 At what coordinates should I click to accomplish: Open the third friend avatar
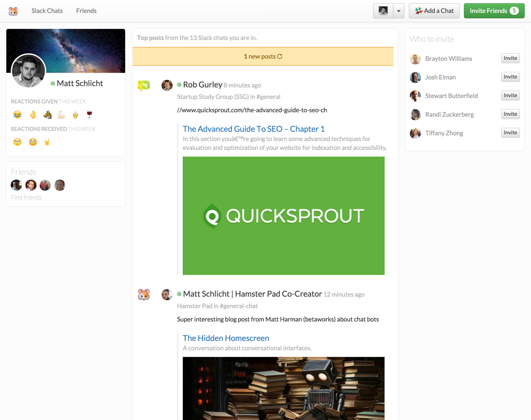(x=45, y=185)
